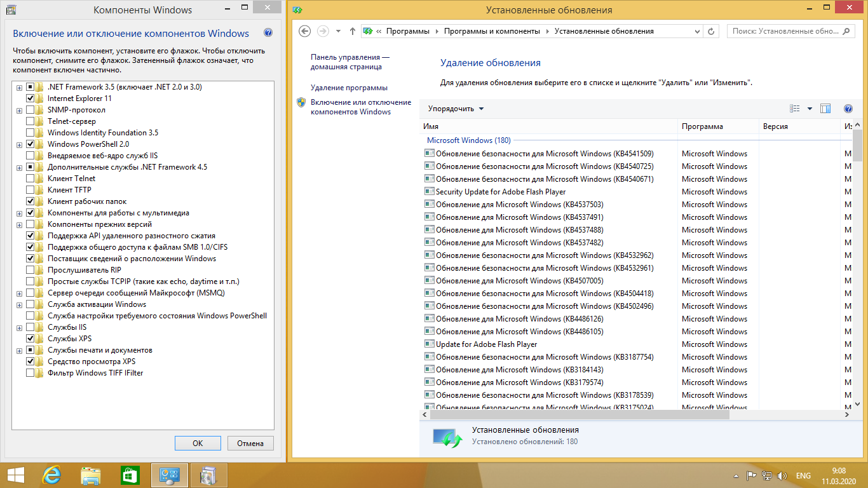Enable Фильтр Windows TIFF IFilter checkbox
The height and width of the screenshot is (488, 868).
[x=30, y=373]
